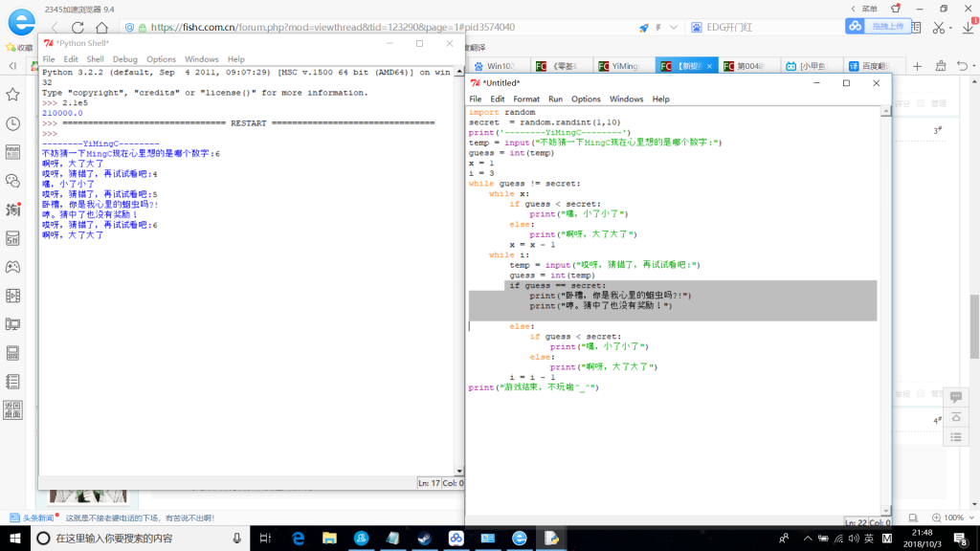
Task: Open the Taobao icon in left sidebar
Action: pyautogui.click(x=12, y=209)
